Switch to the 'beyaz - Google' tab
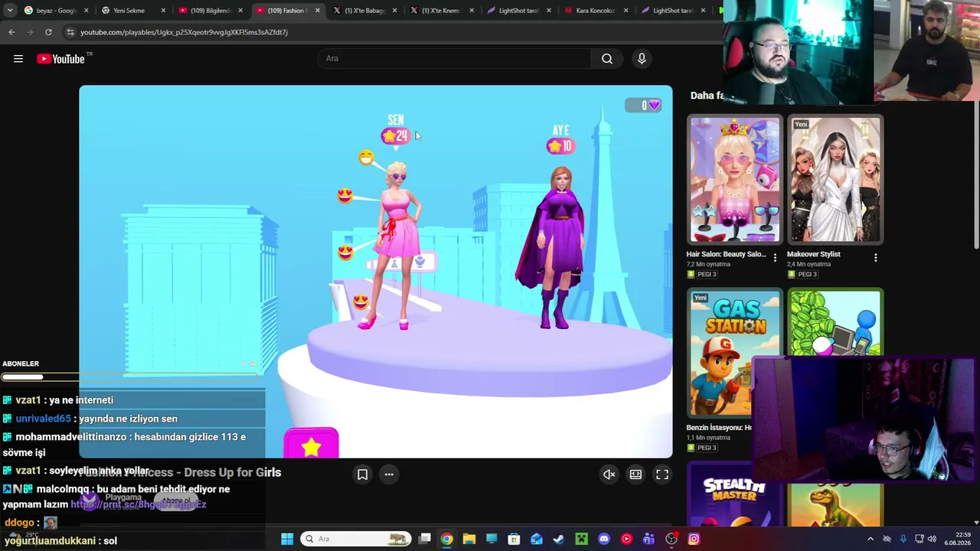Viewport: 980px width, 551px height. coord(55,11)
